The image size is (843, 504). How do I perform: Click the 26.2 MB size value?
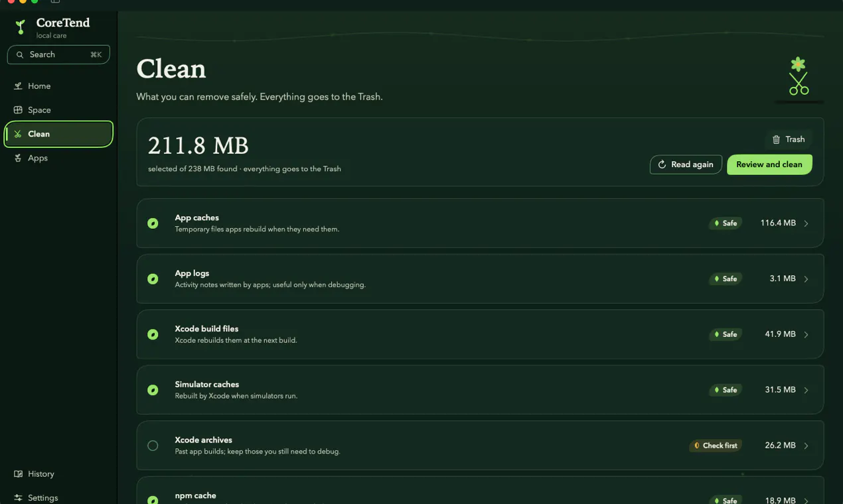click(x=780, y=446)
